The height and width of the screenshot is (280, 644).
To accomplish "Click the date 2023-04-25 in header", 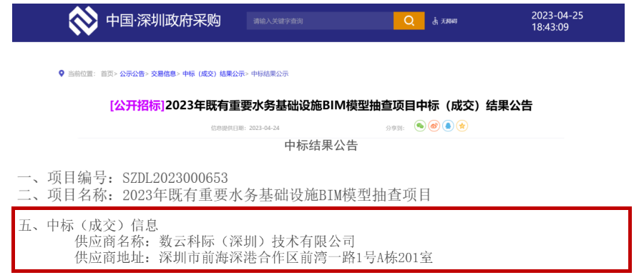I will pos(557,16).
